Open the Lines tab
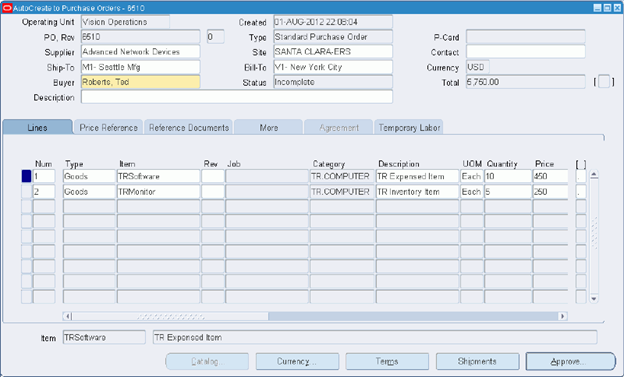The width and height of the screenshot is (624, 377). tap(37, 127)
